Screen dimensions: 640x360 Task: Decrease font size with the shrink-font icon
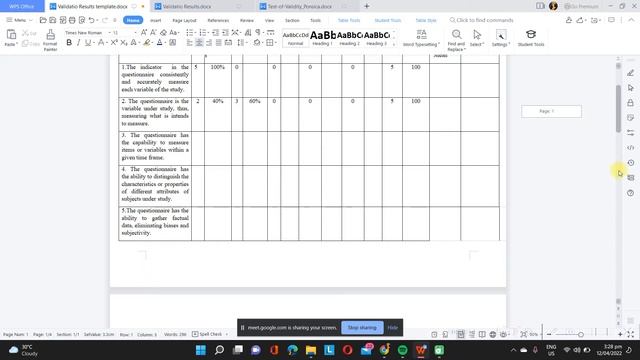153,32
